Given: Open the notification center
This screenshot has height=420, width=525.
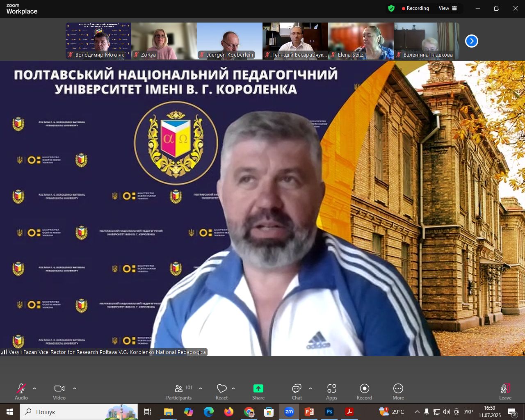Looking at the screenshot, I should pyautogui.click(x=513, y=412).
